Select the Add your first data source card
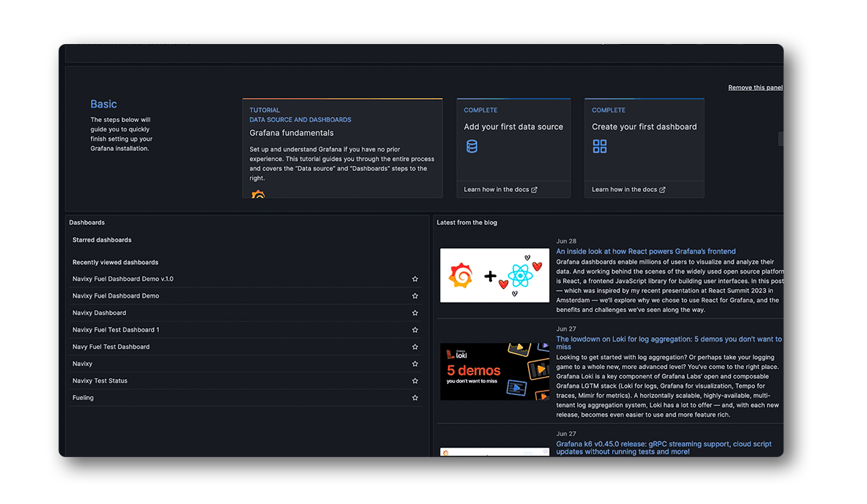This screenshot has height=504, width=867. click(x=514, y=148)
